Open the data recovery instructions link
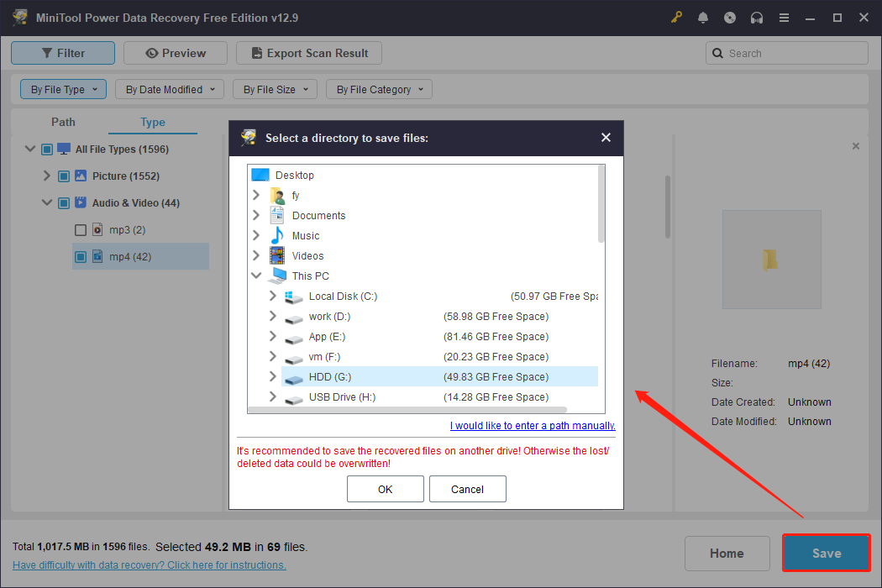This screenshot has height=588, width=882. [149, 565]
